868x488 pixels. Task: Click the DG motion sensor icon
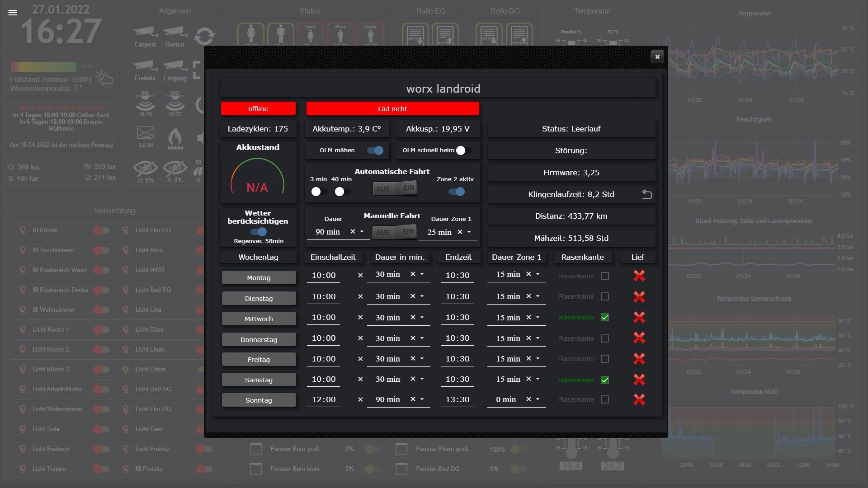click(x=175, y=100)
